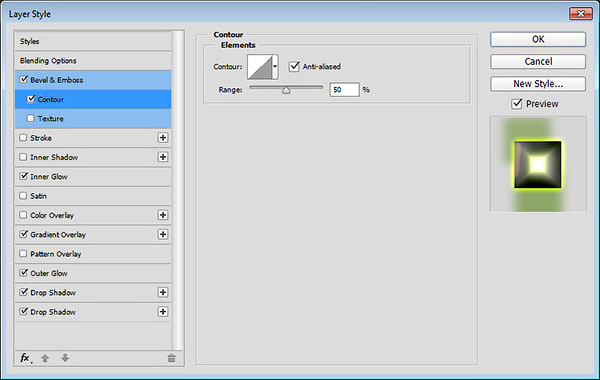Image resolution: width=600 pixels, height=380 pixels.
Task: Click the Contour curve thumbnail
Action: point(260,67)
